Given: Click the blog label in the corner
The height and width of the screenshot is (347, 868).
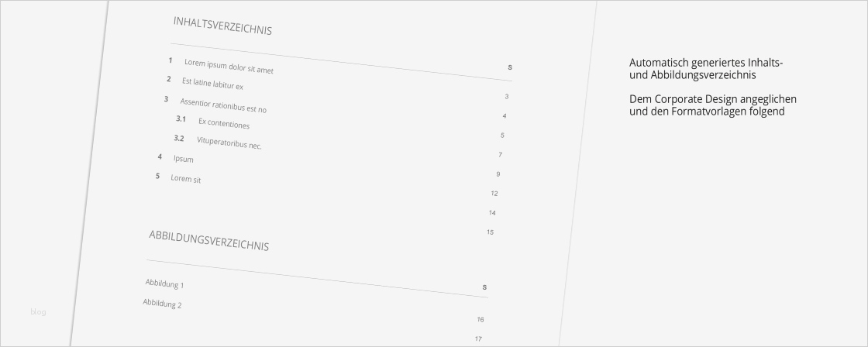Looking at the screenshot, I should [x=39, y=312].
